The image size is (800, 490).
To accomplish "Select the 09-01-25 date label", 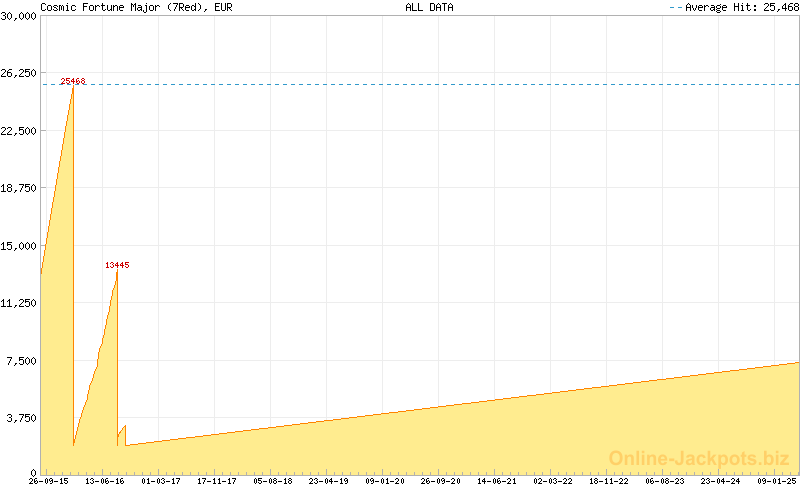I will (777, 481).
